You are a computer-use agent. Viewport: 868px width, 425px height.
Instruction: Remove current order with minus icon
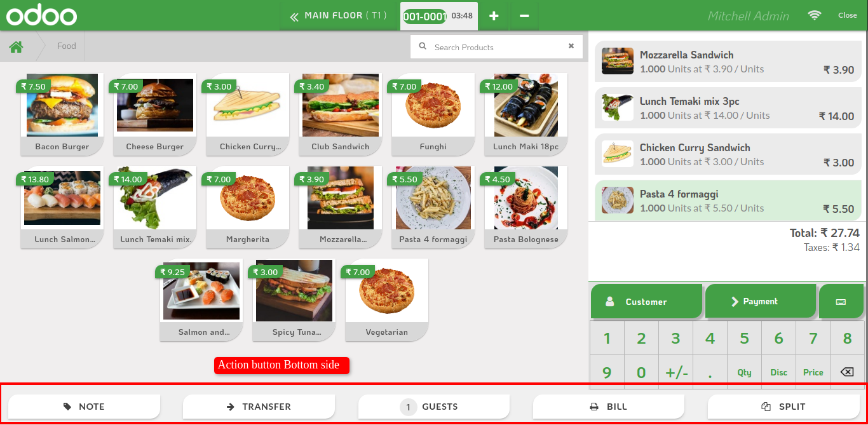pyautogui.click(x=524, y=16)
